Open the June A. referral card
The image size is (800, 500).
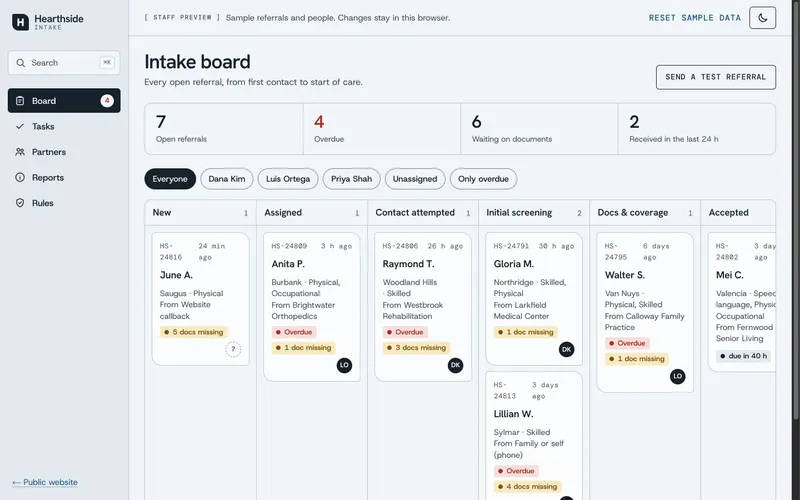click(x=201, y=299)
